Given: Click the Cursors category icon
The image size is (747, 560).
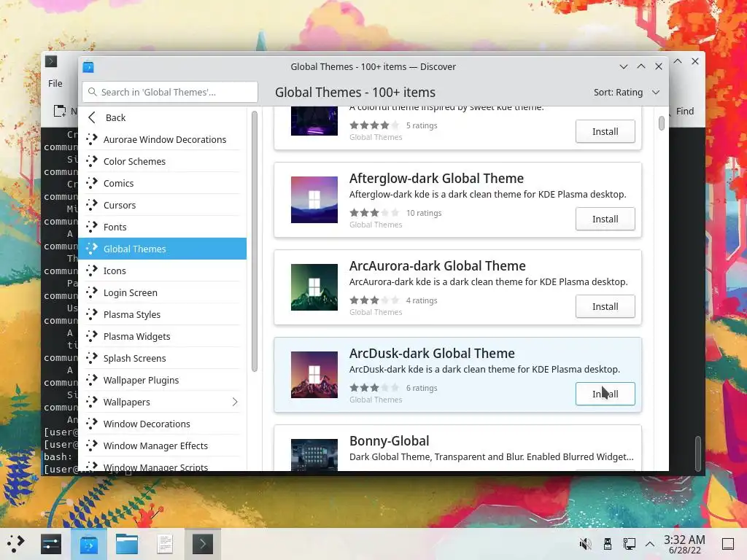Looking at the screenshot, I should (x=91, y=205).
